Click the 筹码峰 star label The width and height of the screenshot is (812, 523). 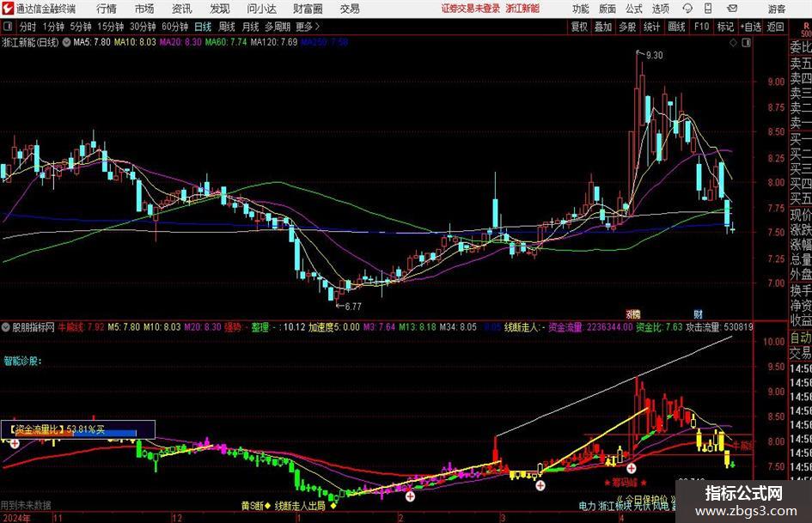pyautogui.click(x=625, y=482)
